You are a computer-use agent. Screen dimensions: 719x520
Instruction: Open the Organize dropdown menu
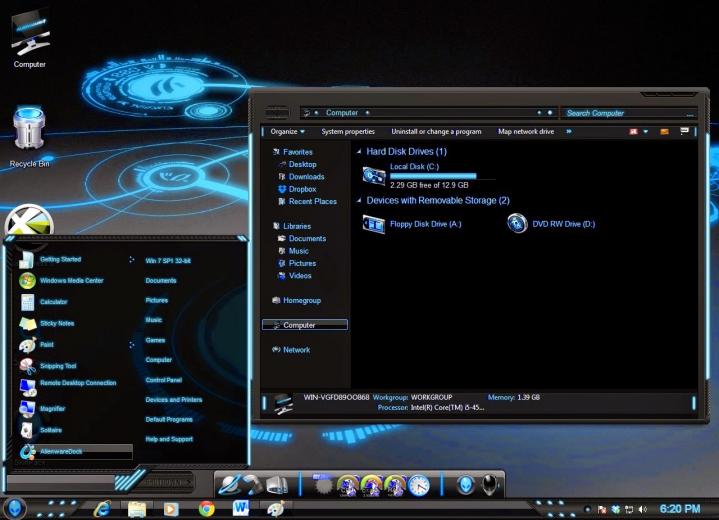(x=288, y=132)
